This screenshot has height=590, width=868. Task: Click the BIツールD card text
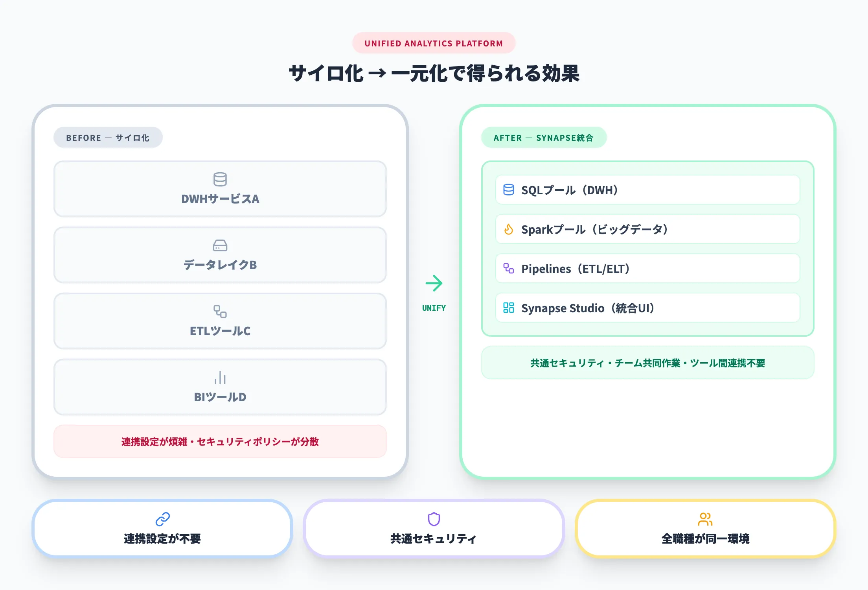[x=220, y=397]
